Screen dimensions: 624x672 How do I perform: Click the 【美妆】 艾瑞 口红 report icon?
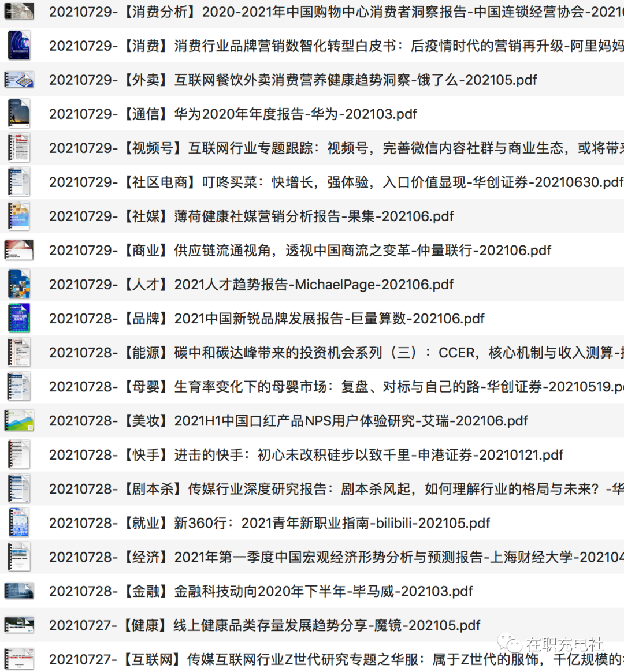coord(19,420)
